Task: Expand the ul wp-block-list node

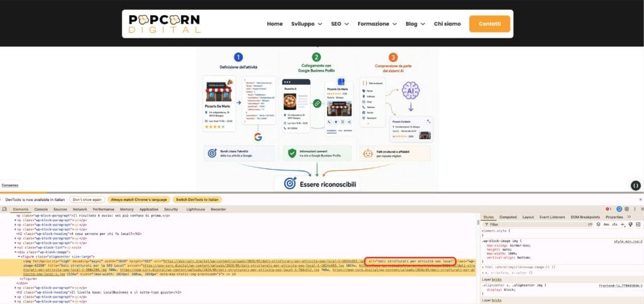Action: click(16, 247)
